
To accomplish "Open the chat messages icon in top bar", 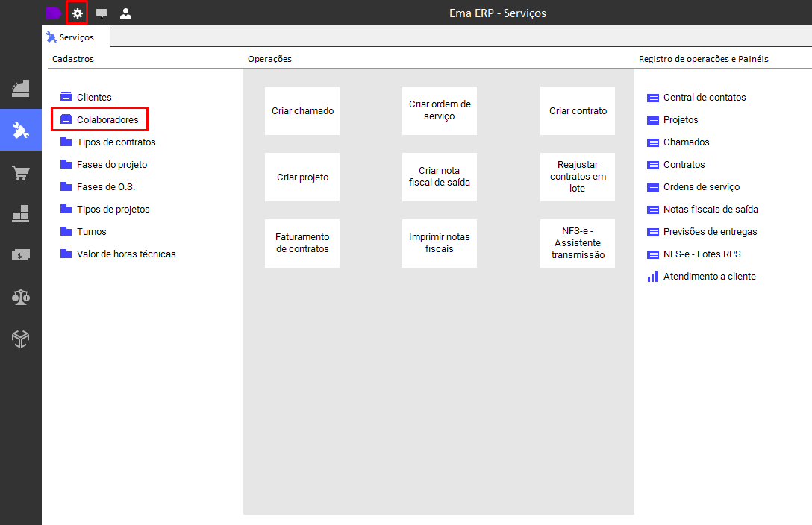I will (x=101, y=13).
